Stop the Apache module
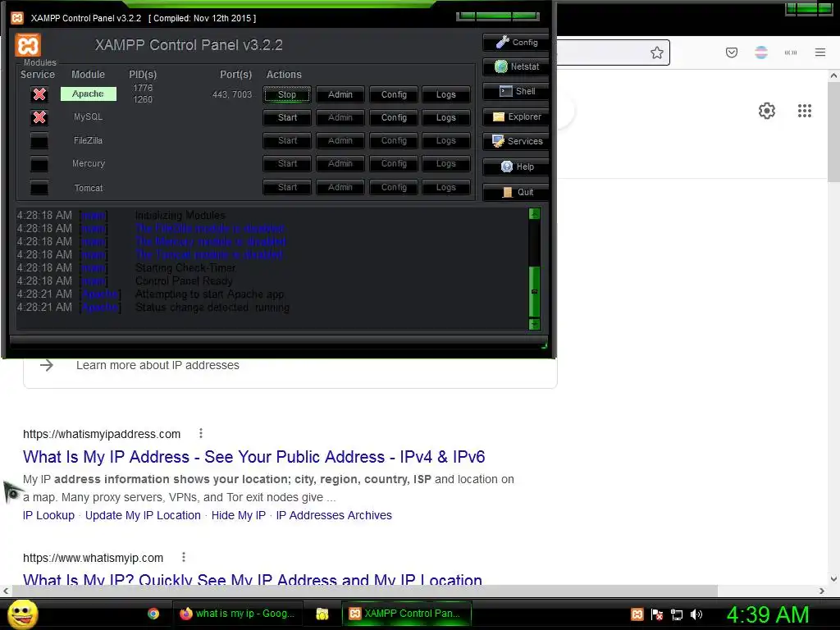This screenshot has height=630, width=840. 286,94
